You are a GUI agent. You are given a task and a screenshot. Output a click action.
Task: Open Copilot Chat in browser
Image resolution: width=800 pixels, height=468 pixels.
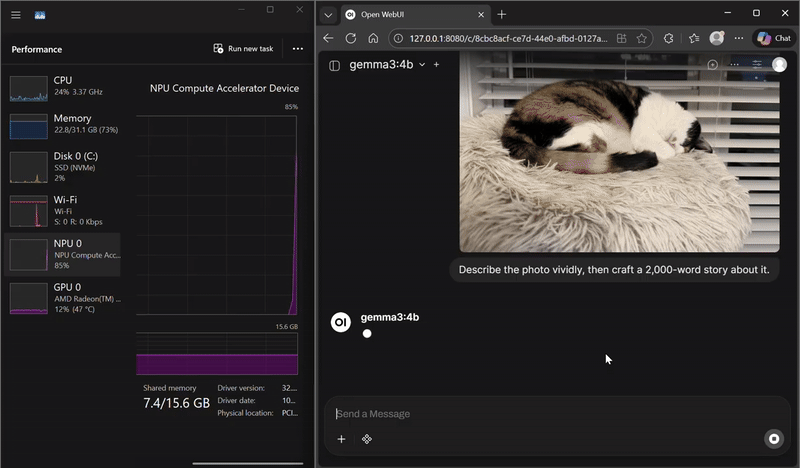pyautogui.click(x=773, y=38)
